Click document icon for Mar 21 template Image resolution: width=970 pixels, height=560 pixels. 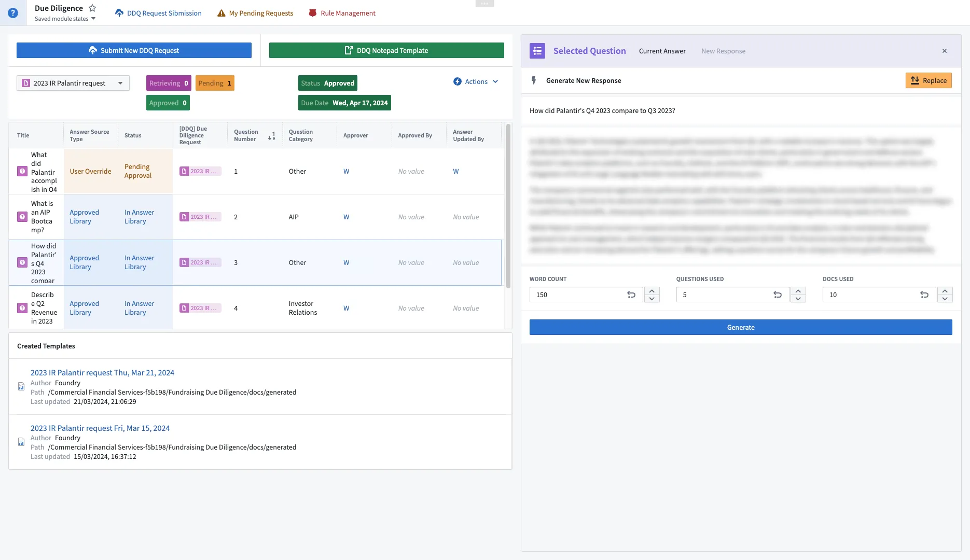pyautogui.click(x=21, y=386)
